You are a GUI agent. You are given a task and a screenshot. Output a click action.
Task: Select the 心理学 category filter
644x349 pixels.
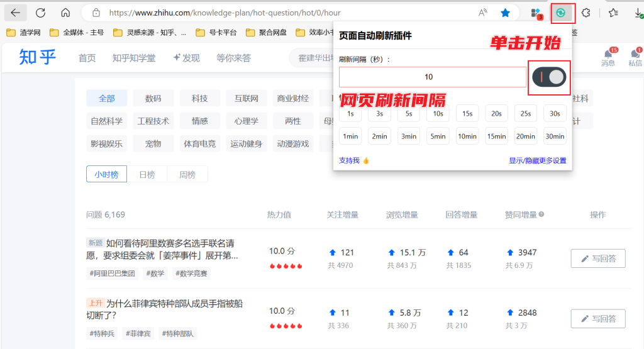pyautogui.click(x=247, y=121)
